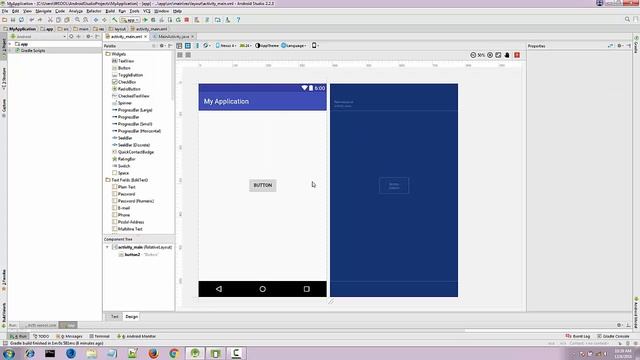Click the Windows Start button
The width and height of the screenshot is (640, 360).
pyautogui.click(x=9, y=353)
